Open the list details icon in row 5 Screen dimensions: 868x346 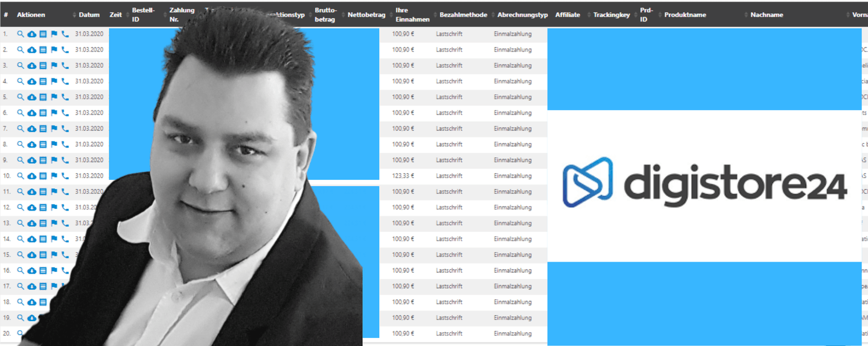click(43, 97)
